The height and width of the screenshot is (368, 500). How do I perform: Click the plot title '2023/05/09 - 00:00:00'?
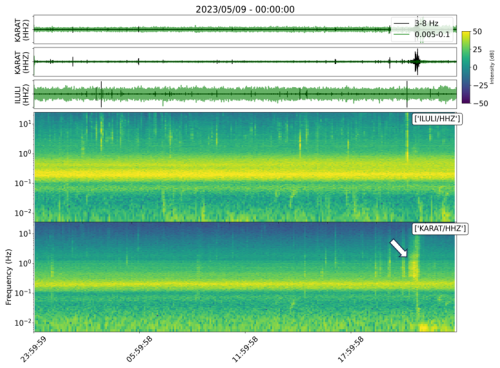[x=245, y=9]
